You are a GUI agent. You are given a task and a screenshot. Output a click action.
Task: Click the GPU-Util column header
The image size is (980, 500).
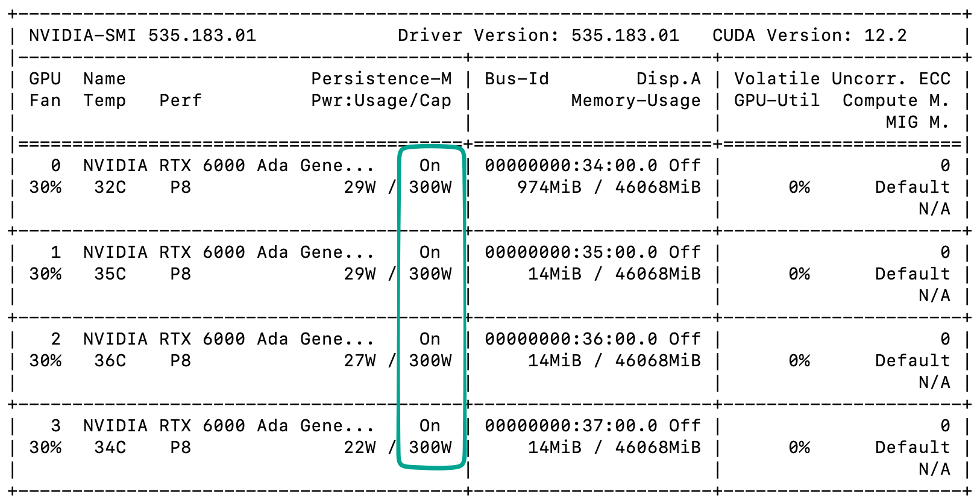(x=776, y=101)
